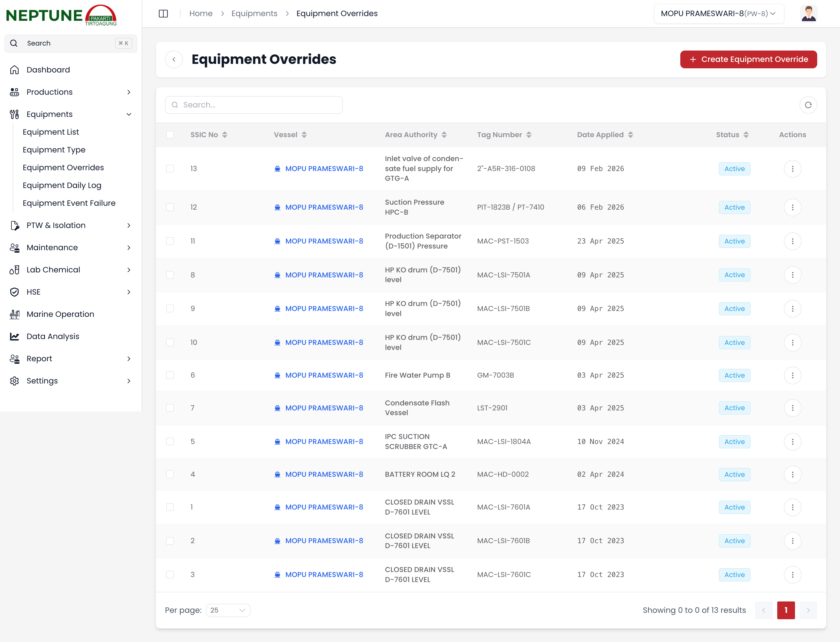The image size is (840, 642).
Task: Sort by Tag Number column arrows
Action: tap(529, 135)
